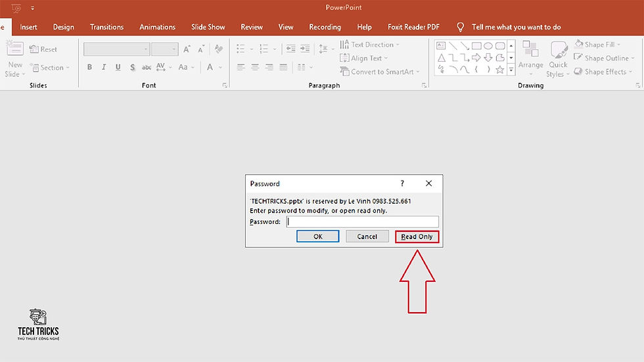The width and height of the screenshot is (644, 362).
Task: Toggle Bold formatting
Action: (89, 67)
